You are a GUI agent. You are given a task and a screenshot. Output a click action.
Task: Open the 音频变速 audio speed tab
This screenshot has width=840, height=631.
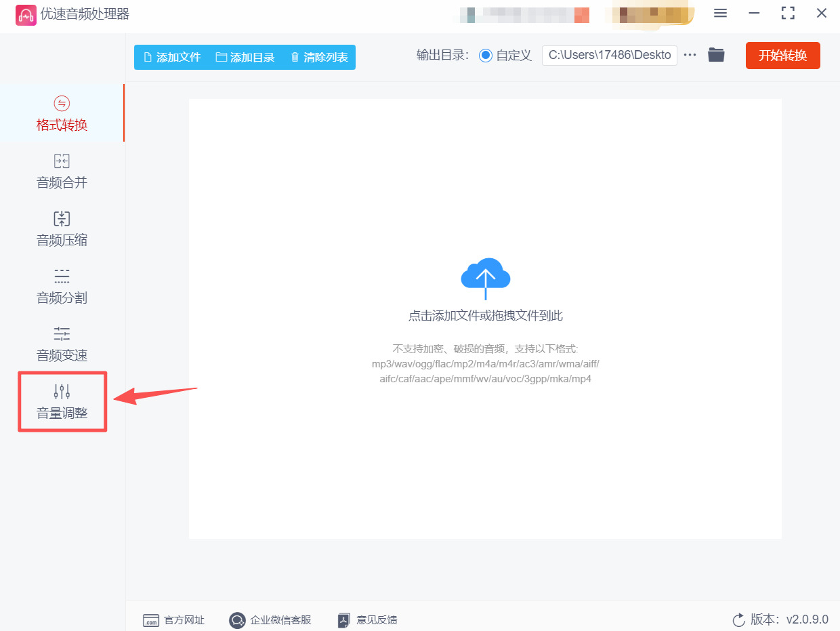62,344
